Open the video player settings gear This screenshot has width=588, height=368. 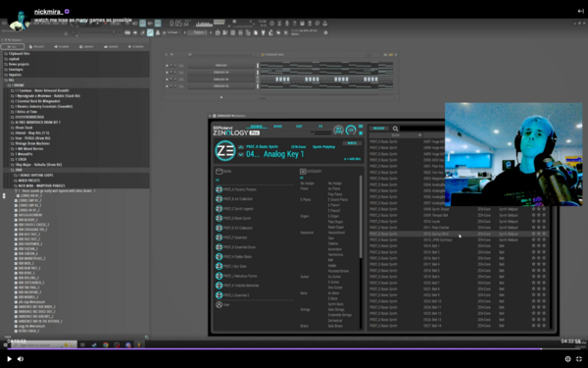pos(567,359)
